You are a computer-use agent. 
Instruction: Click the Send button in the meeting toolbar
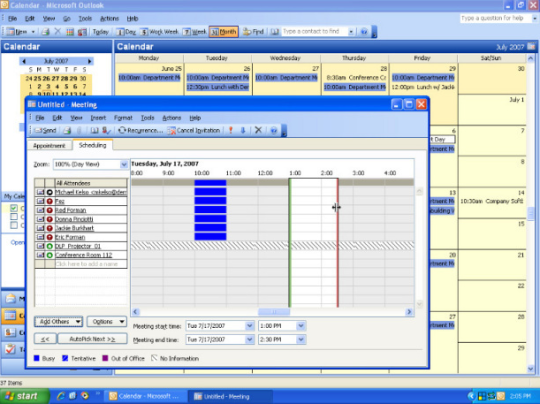pos(45,131)
